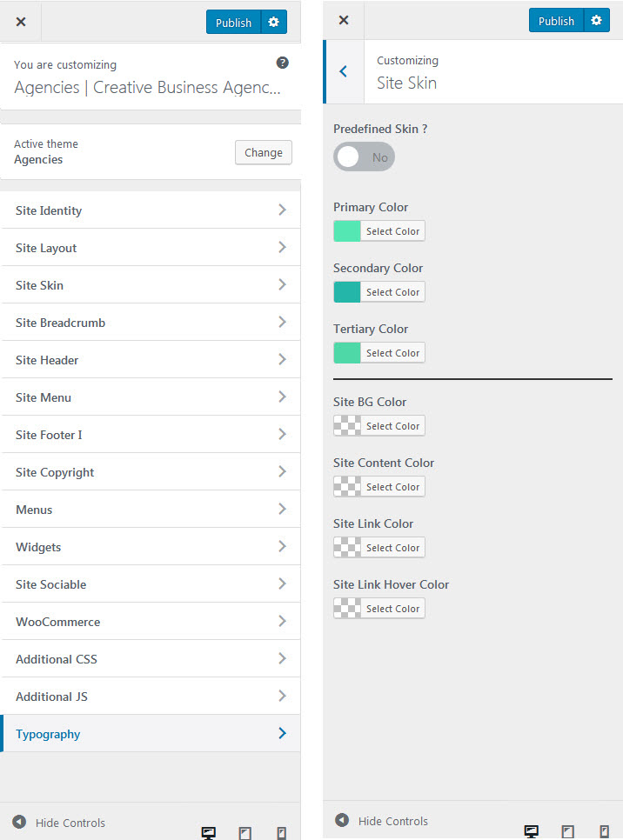The image size is (623, 840).
Task: Hide Controls in the Site Skin panel
Action: pyautogui.click(x=382, y=821)
